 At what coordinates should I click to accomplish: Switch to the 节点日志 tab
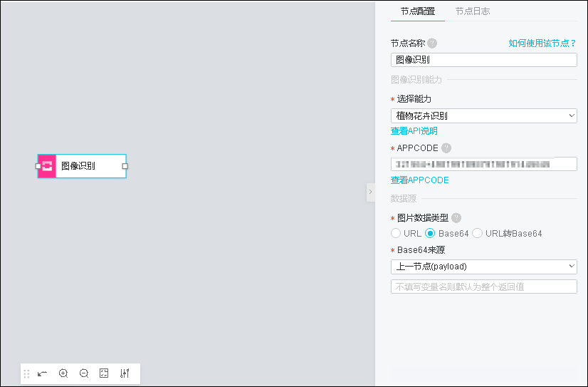point(473,11)
